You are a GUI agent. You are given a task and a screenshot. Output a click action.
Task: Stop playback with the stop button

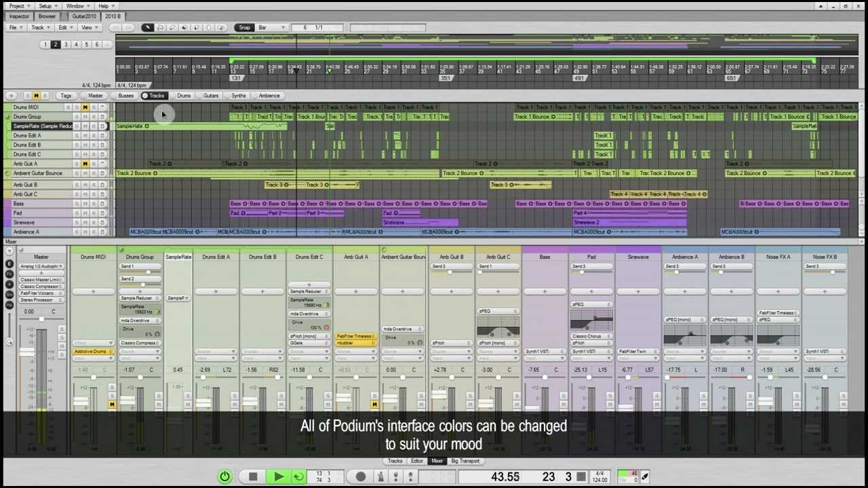coord(253,476)
